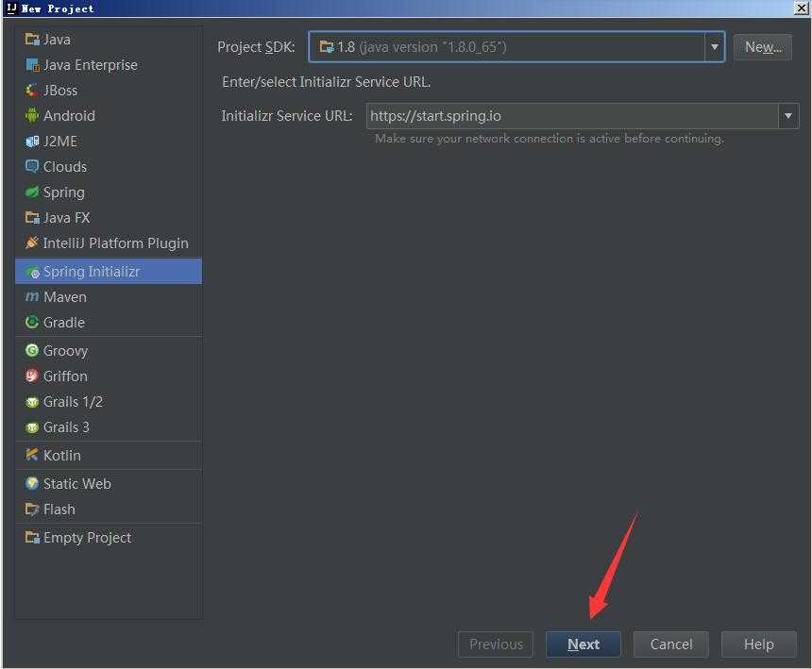Focus the Initializr Service URL text field
Image resolution: width=812 pixels, height=669 pixels.
572,116
